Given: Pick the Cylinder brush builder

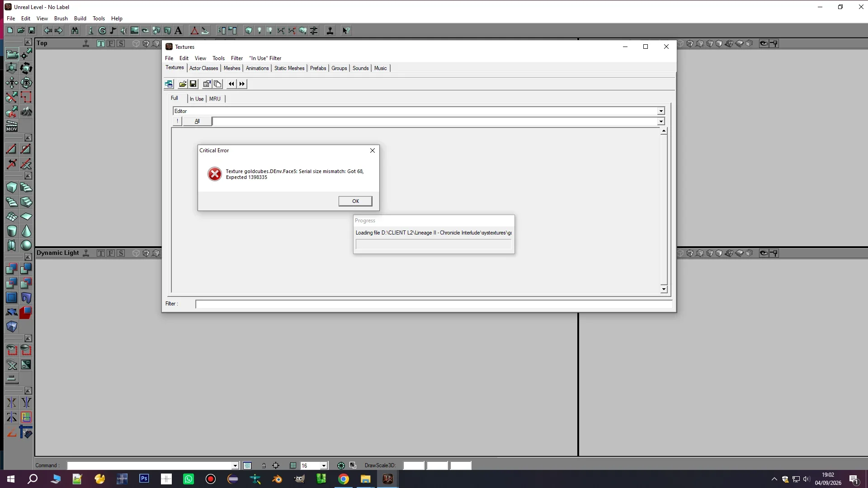Looking at the screenshot, I should click(x=12, y=231).
